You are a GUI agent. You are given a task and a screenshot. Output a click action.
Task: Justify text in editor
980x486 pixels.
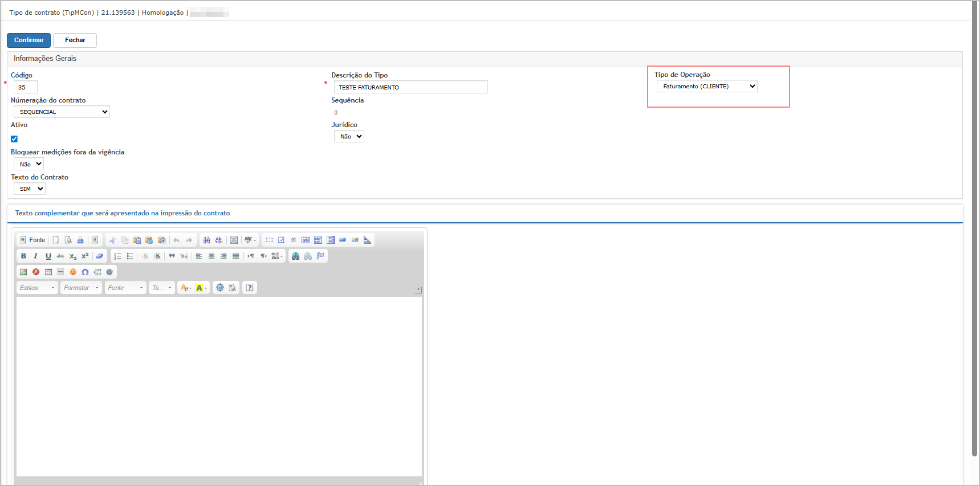tap(236, 256)
